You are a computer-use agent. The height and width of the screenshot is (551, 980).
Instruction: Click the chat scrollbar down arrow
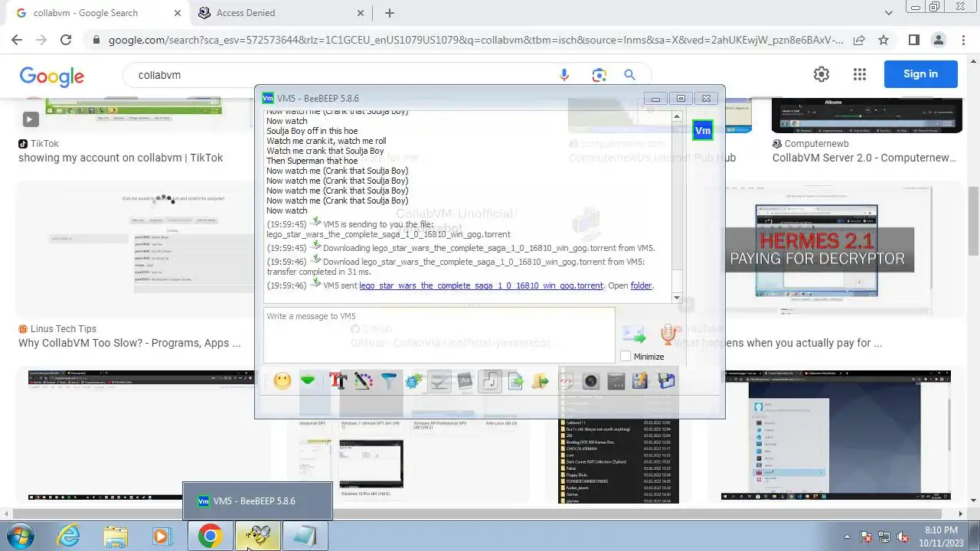[677, 298]
